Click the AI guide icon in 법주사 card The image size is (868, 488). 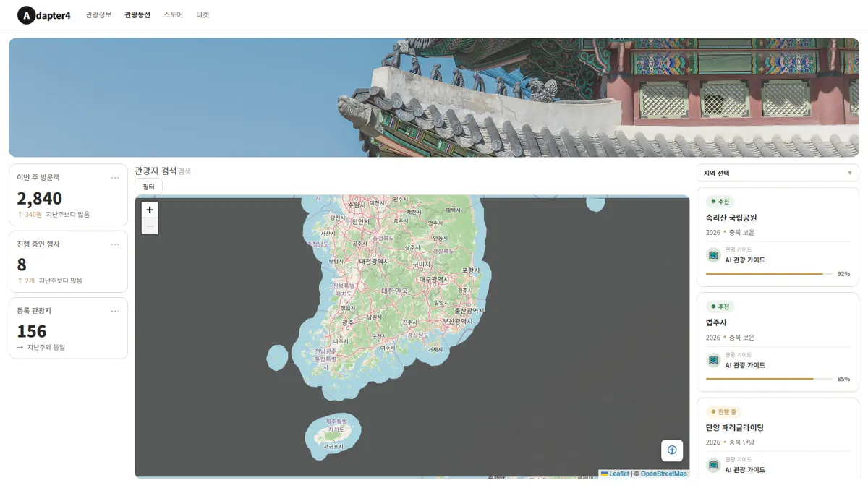(713, 360)
